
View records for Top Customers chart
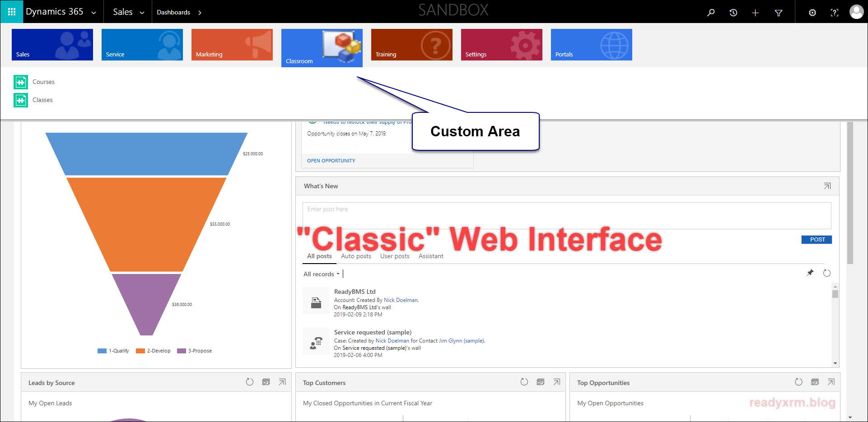[540, 382]
